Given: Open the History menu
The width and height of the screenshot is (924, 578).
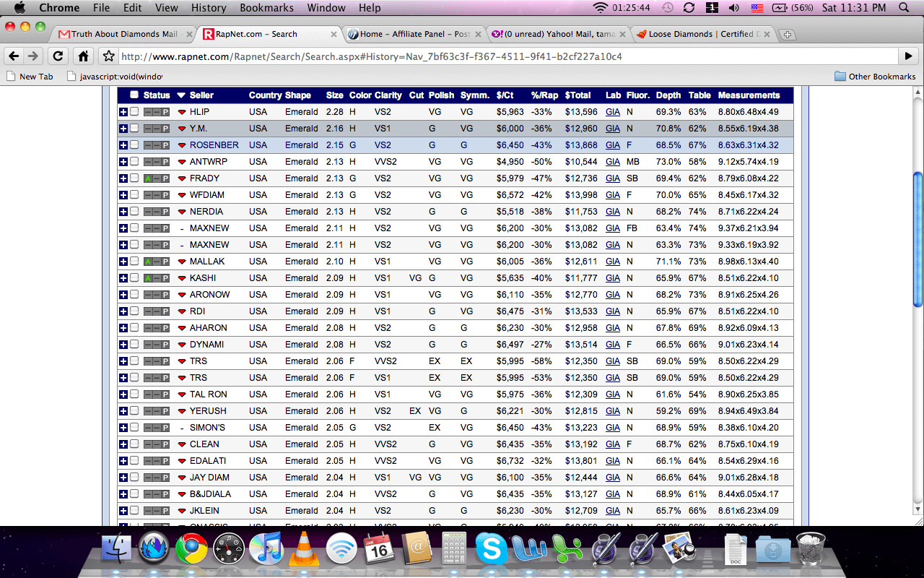Looking at the screenshot, I should click(209, 8).
